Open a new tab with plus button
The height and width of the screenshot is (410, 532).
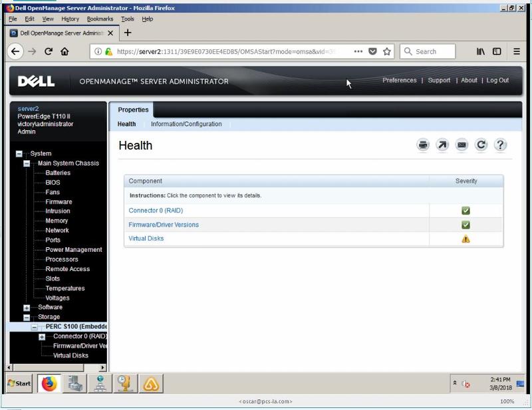pos(128,33)
